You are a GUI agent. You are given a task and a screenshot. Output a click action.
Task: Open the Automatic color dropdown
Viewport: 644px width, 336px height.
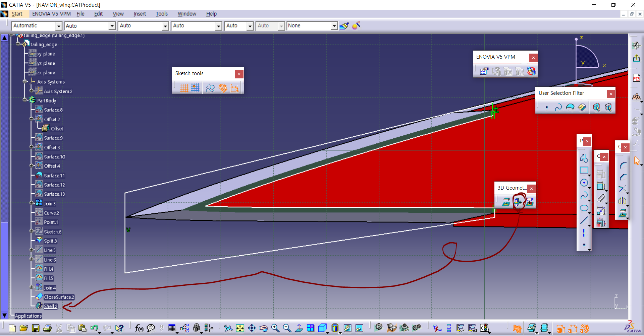point(59,26)
